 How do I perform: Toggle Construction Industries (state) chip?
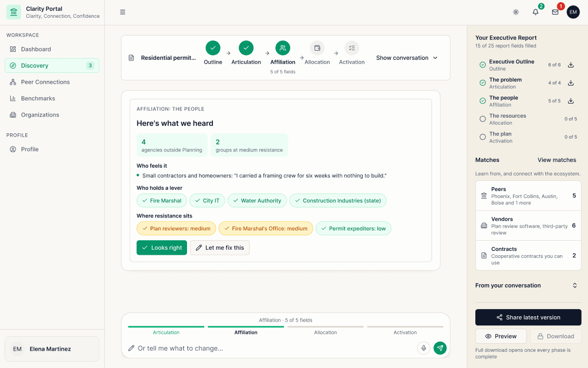[338, 201]
